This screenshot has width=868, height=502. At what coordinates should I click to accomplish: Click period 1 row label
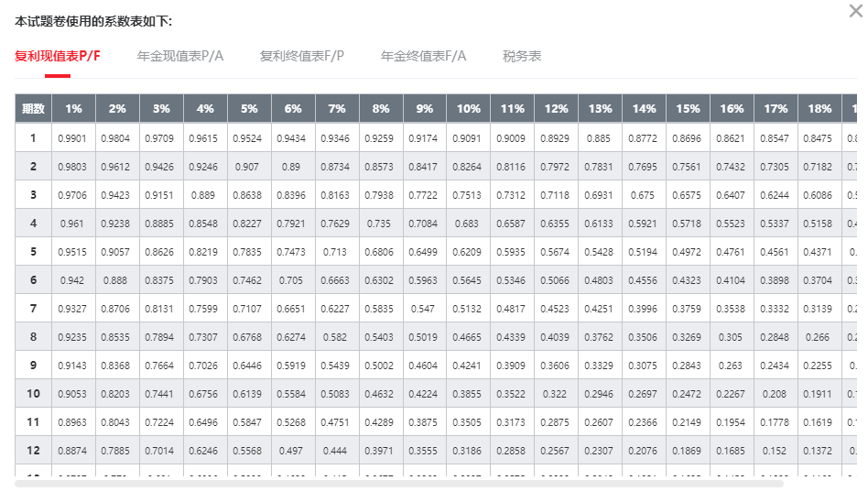point(33,138)
